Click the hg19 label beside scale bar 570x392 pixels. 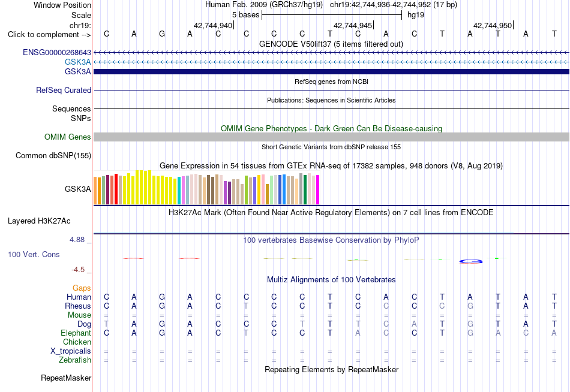coord(416,15)
